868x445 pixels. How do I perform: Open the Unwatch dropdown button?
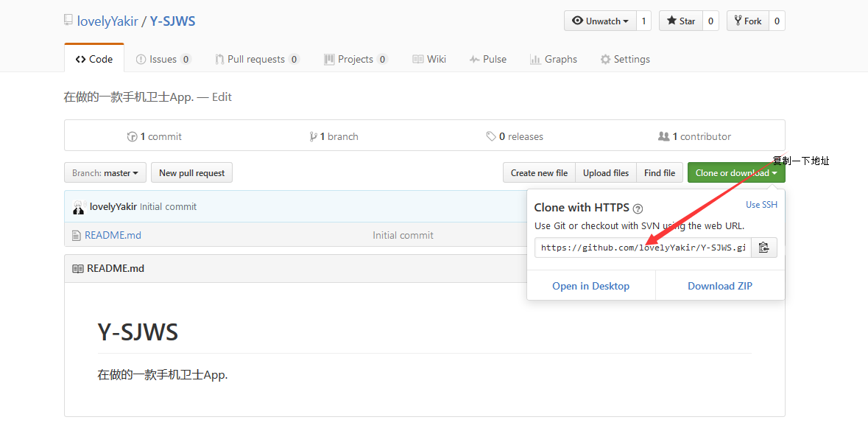click(601, 21)
